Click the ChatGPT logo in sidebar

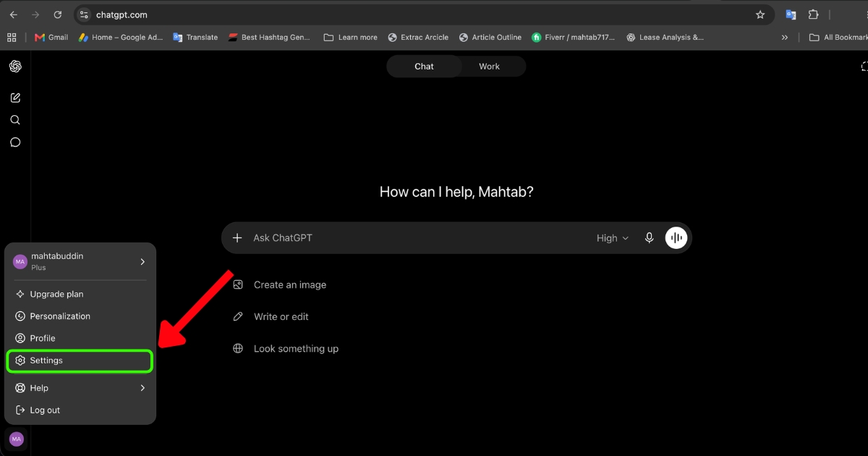pos(15,67)
